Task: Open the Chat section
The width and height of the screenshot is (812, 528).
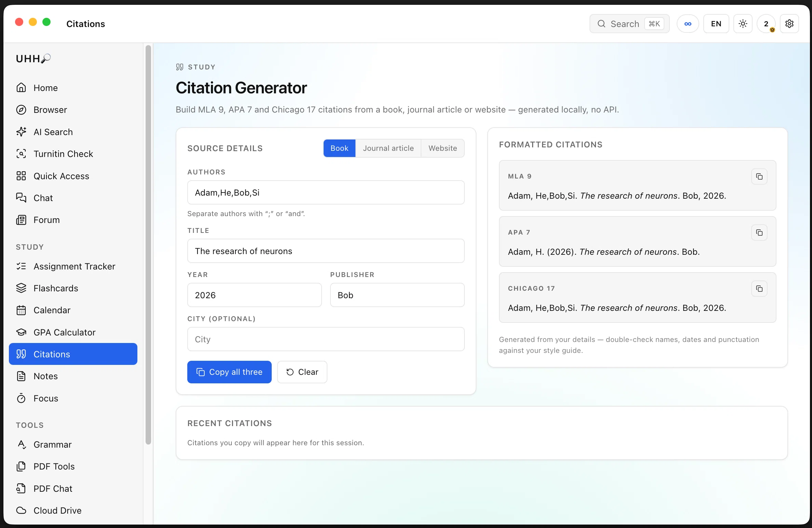Action: pyautogui.click(x=73, y=198)
